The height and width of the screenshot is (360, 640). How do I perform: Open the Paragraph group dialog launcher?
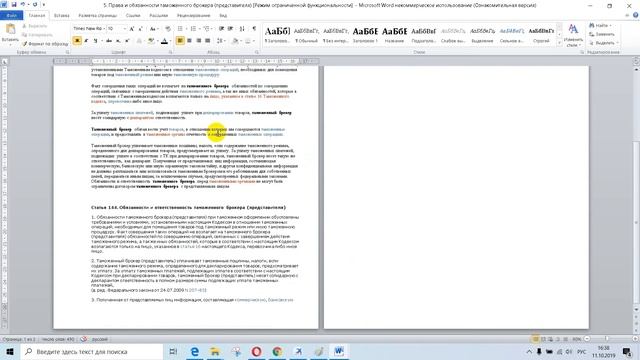pyautogui.click(x=257, y=52)
